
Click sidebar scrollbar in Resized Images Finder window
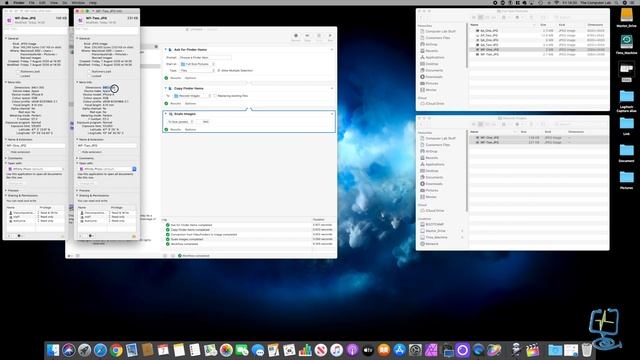pyautogui.click(x=467, y=171)
